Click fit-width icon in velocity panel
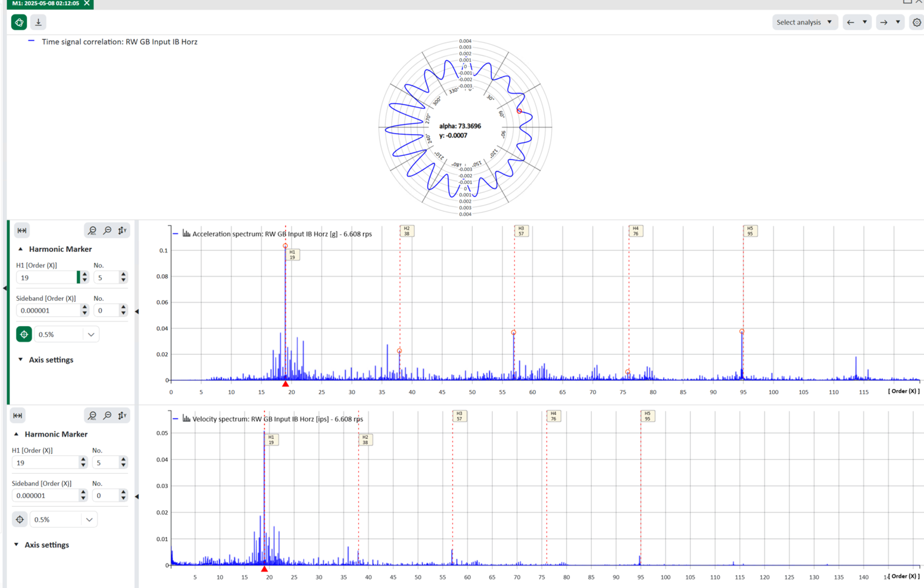Screen dimensions: 924x588 [18, 416]
